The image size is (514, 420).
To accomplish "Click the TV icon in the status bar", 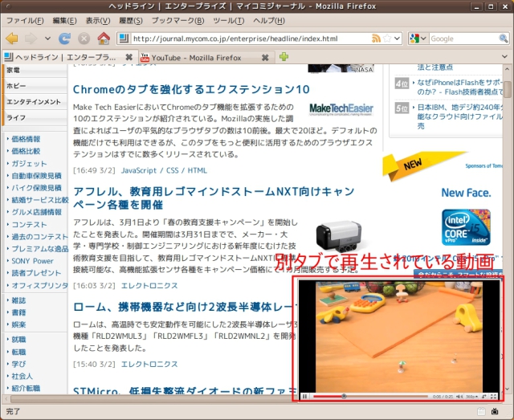I will point(495,411).
